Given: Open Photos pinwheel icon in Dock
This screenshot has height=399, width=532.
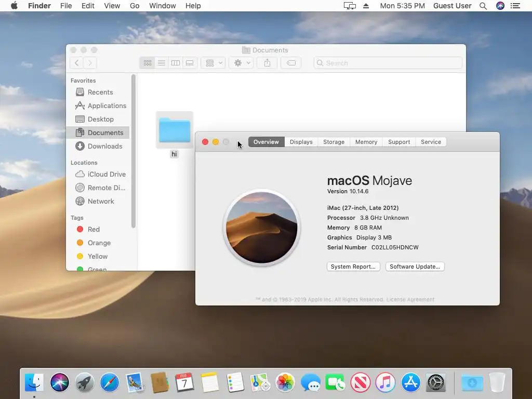Looking at the screenshot, I should point(285,382).
